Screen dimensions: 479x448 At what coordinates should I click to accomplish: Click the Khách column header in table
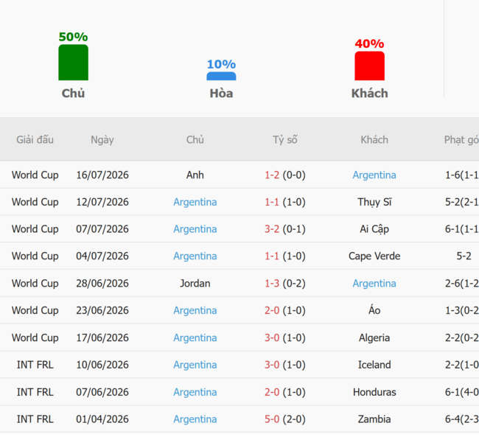tap(374, 139)
